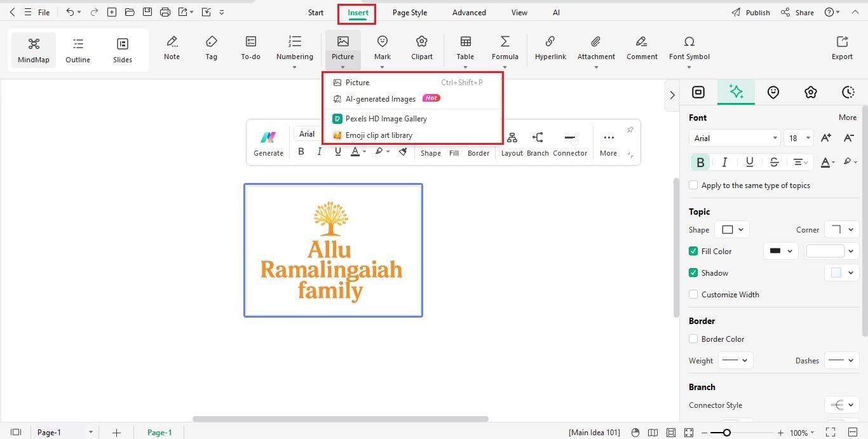This screenshot has width=868, height=439.
Task: Check Apply to the same type of topics
Action: point(693,186)
